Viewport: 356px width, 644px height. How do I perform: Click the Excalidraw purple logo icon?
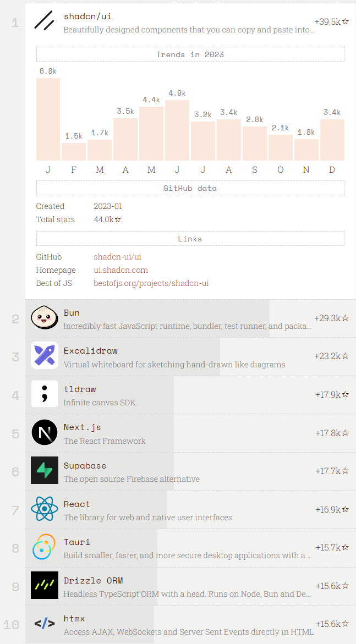[45, 355]
